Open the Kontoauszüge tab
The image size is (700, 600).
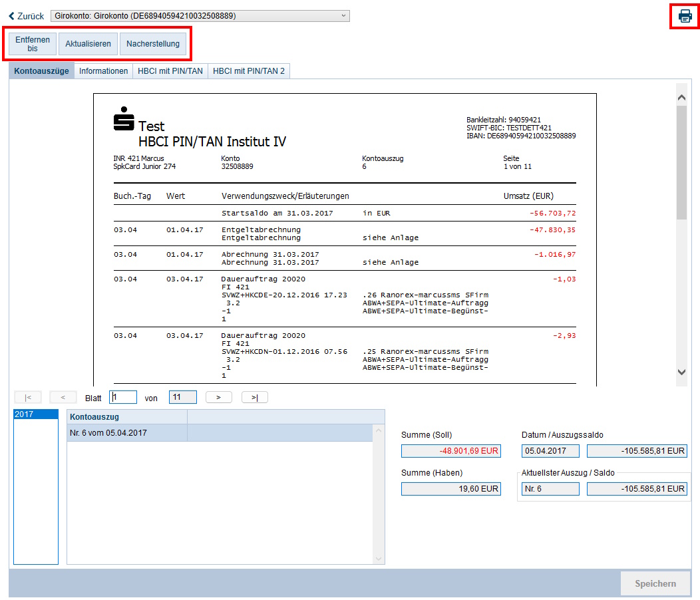pyautogui.click(x=41, y=71)
